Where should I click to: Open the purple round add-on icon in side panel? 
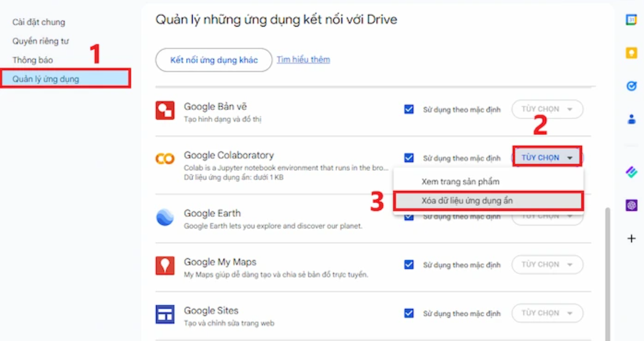631,205
